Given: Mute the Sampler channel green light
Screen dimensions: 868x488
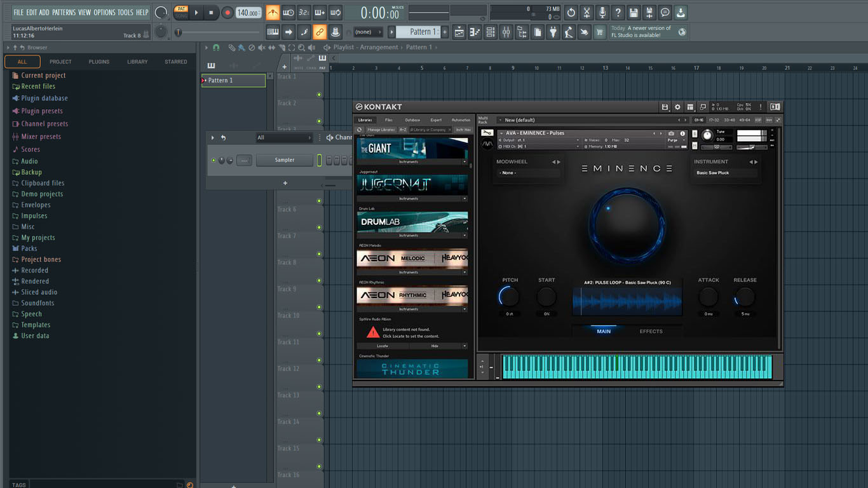Looking at the screenshot, I should click(x=214, y=160).
